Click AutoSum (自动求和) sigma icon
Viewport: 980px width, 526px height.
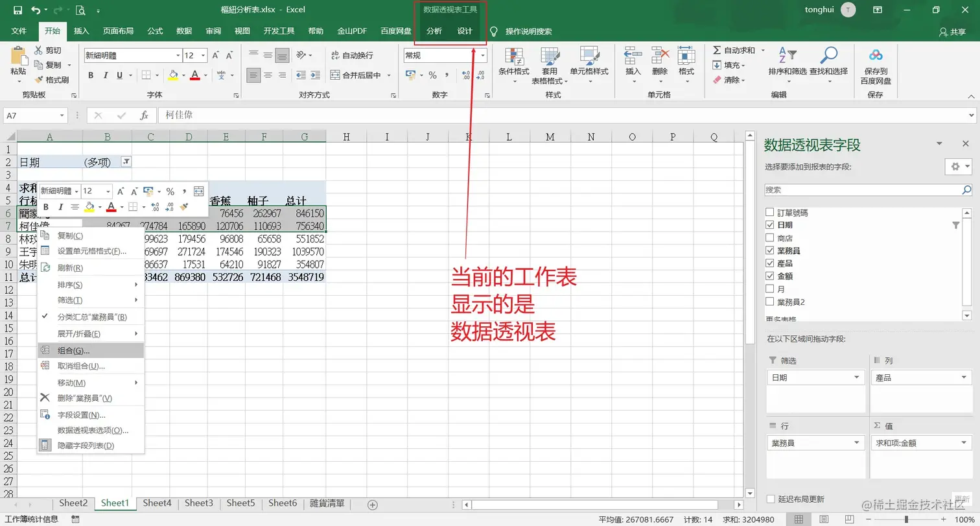tap(717, 51)
